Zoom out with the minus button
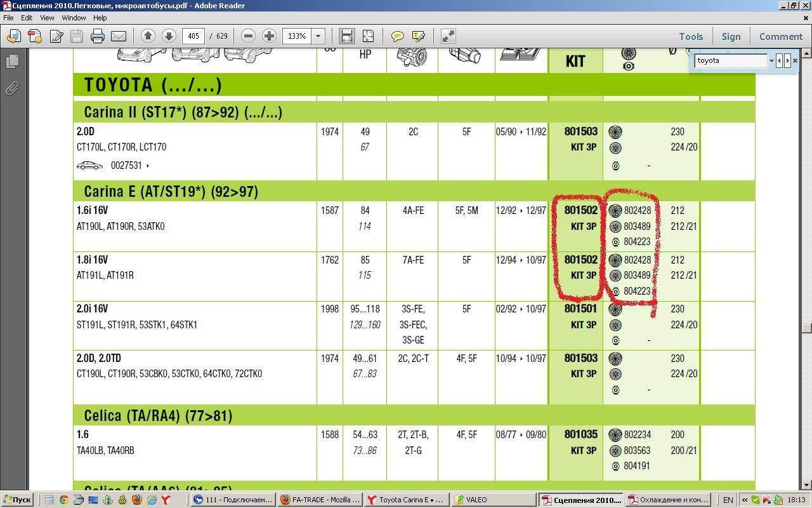The width and height of the screenshot is (812, 508). [x=249, y=36]
